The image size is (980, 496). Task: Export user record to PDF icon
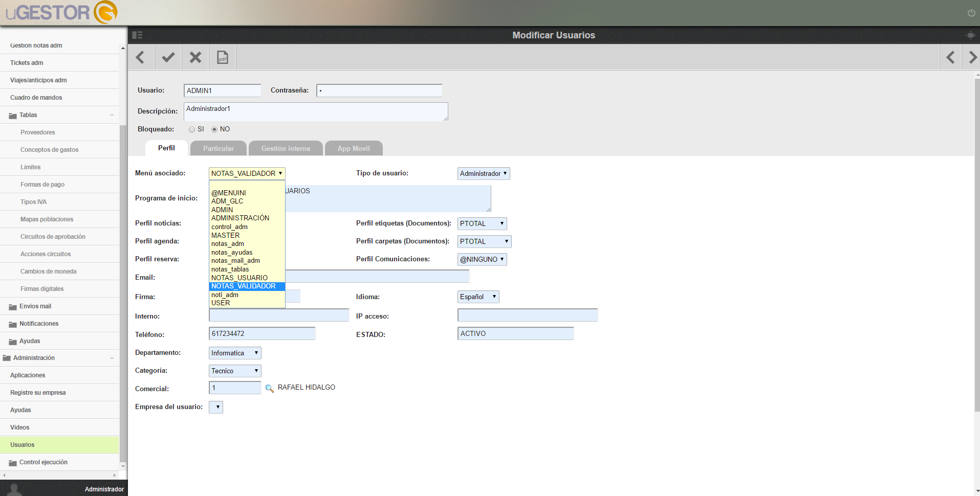pos(223,57)
